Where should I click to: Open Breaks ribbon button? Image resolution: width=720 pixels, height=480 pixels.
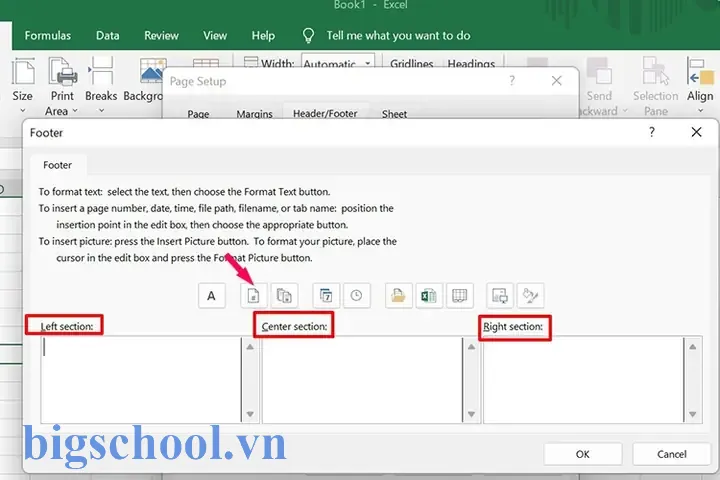(101, 85)
